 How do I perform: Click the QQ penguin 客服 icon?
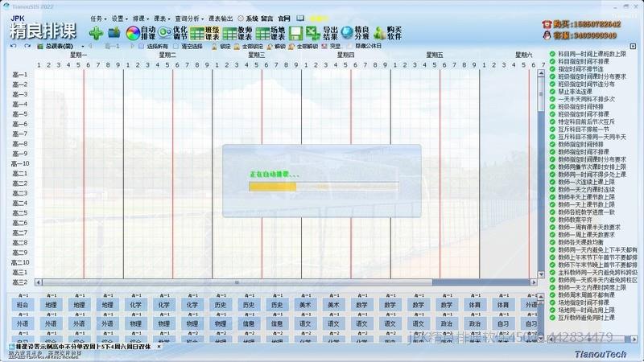coord(547,35)
